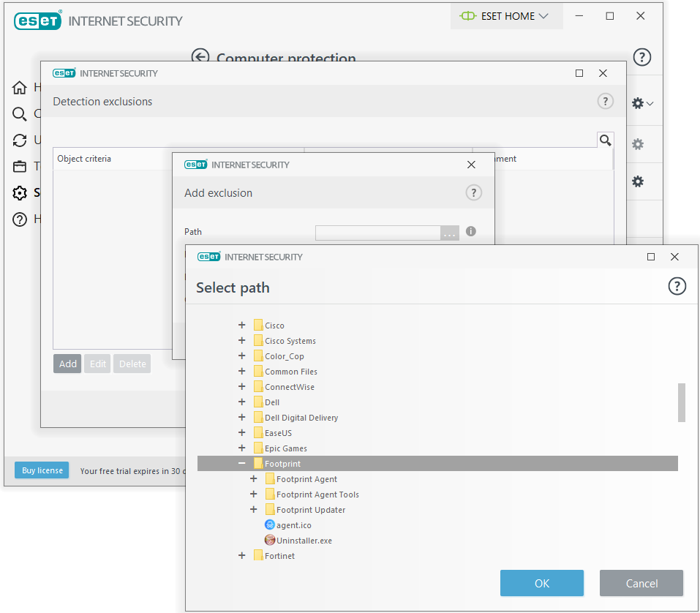Screen dimensions: 700x613
Task: Click the disabled Edit button
Action: click(x=97, y=364)
